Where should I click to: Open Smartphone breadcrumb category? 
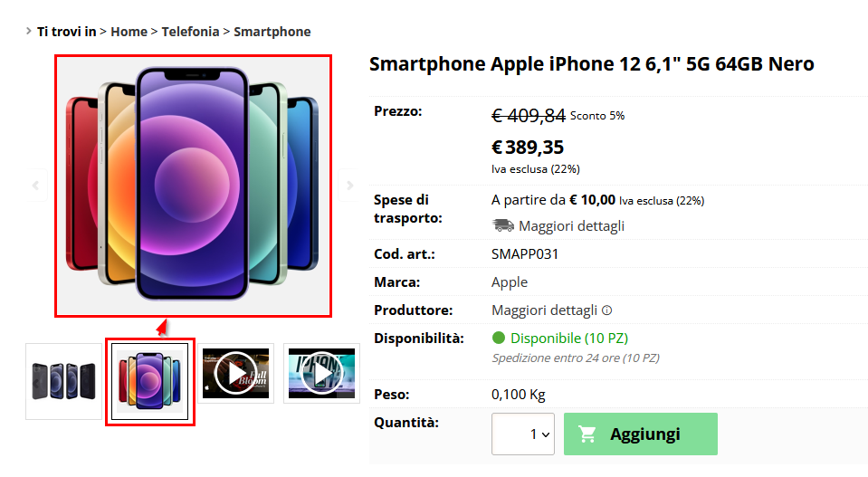coord(272,32)
